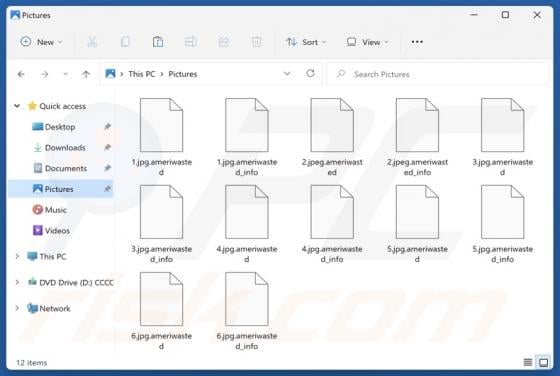
Task: Select file 4.jpg.ameriwasted
Action: click(247, 224)
